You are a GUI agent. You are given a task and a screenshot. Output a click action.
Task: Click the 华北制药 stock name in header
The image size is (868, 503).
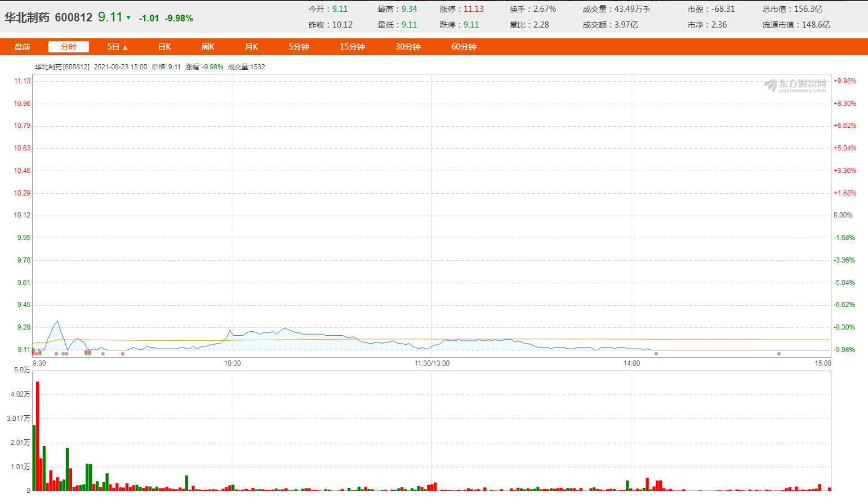(x=27, y=17)
